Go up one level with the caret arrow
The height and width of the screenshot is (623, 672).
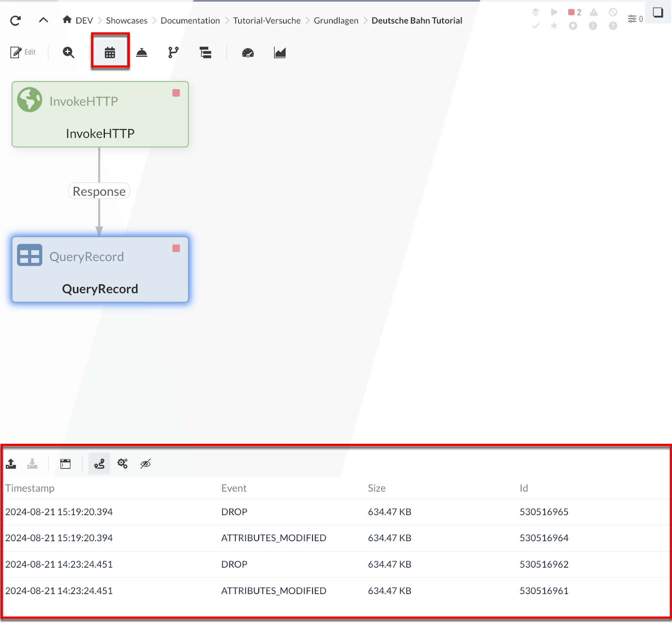(43, 20)
